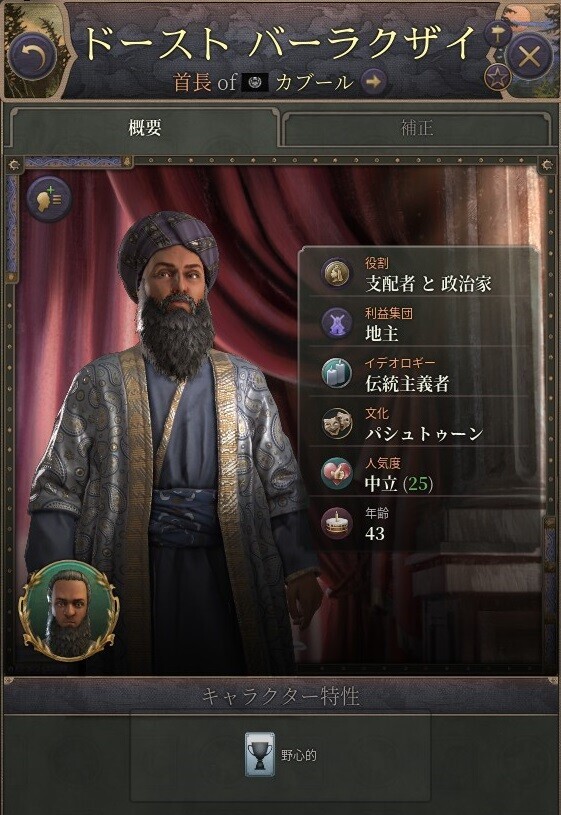Click the 地主 interest group icon

pyautogui.click(x=336, y=324)
